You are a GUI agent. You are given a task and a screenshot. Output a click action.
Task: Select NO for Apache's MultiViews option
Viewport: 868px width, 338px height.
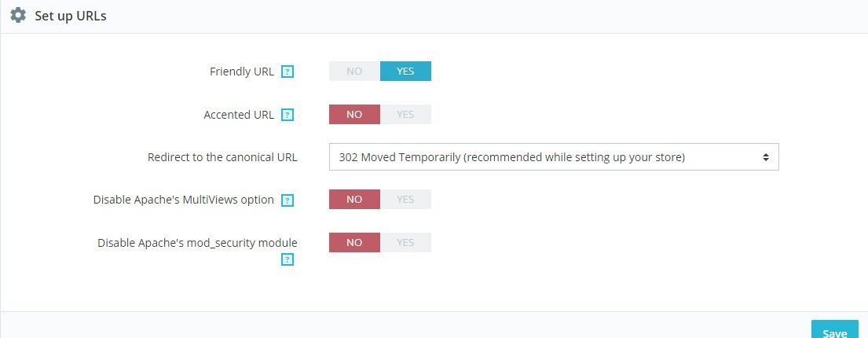(x=354, y=200)
